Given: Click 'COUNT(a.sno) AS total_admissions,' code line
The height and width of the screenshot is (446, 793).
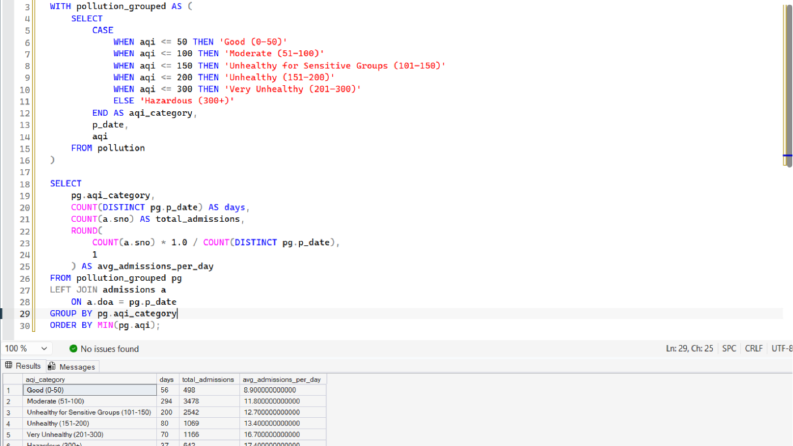Looking at the screenshot, I should (158, 219).
